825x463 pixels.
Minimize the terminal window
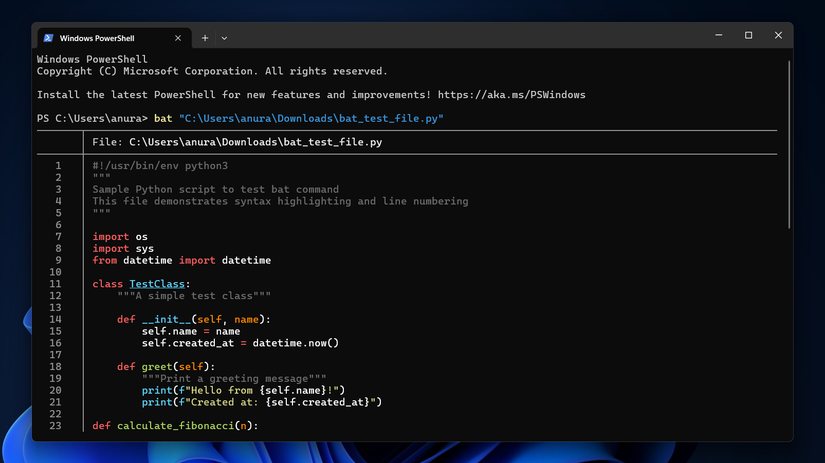click(719, 35)
